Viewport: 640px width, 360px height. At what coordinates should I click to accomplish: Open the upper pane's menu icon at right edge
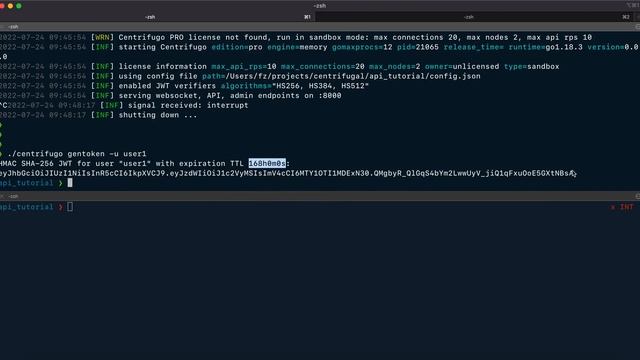click(x=637, y=27)
